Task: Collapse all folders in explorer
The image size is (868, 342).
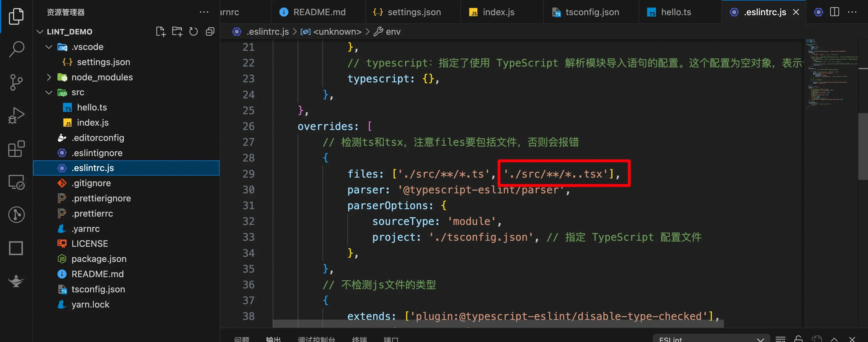Action: pos(210,32)
